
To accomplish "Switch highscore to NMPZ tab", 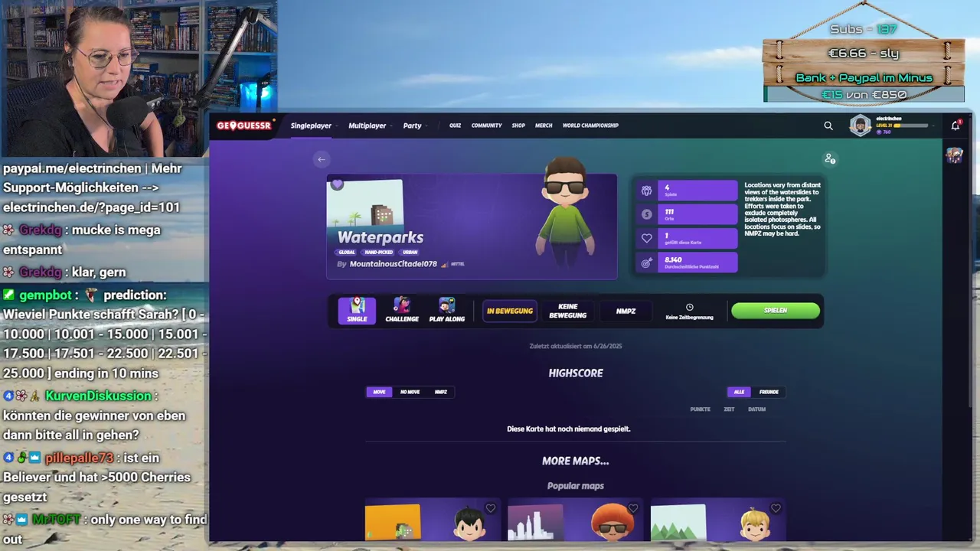I will [x=441, y=392].
